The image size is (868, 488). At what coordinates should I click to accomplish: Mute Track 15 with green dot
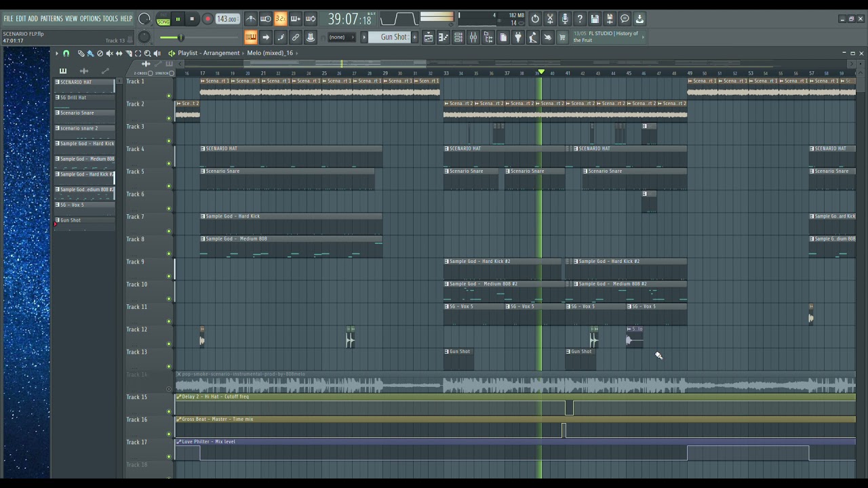pos(169,411)
